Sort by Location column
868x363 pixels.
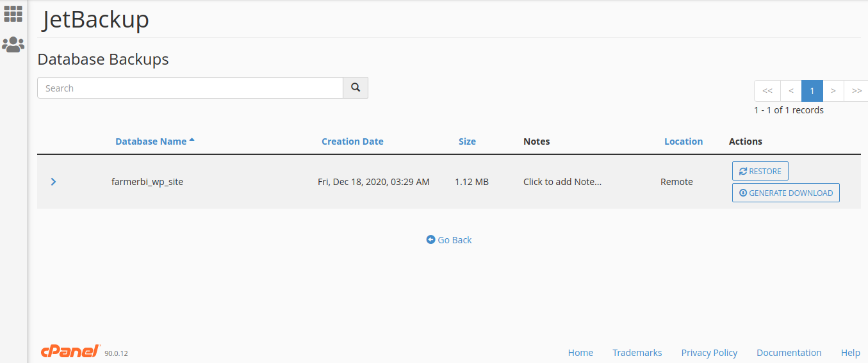tap(684, 141)
